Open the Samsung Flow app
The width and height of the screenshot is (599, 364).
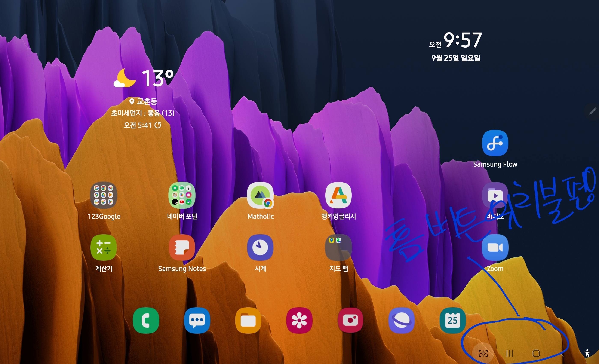pos(495,143)
